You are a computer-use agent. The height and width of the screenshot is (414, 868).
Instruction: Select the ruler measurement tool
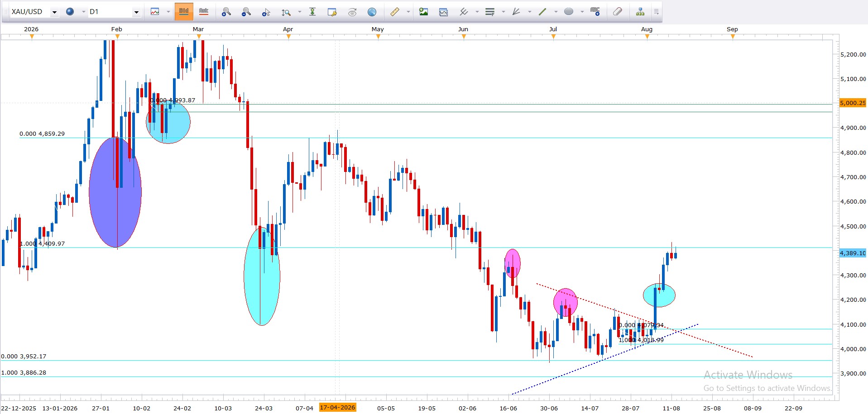[395, 12]
